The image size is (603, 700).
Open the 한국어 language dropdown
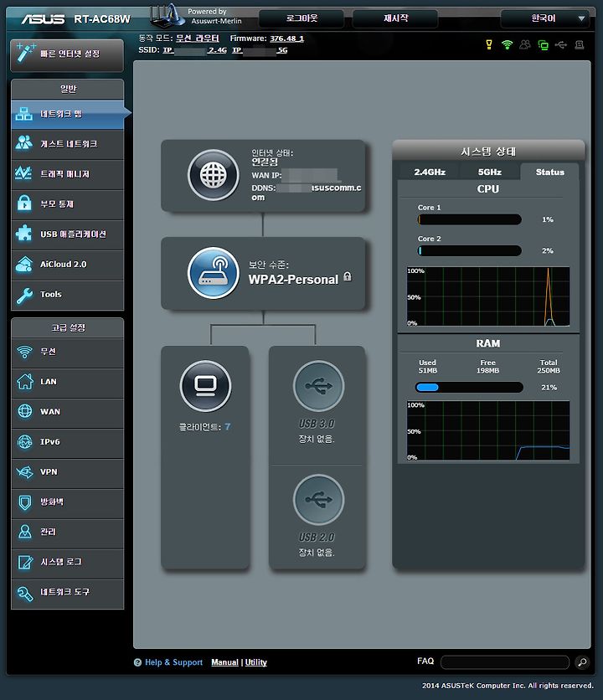click(545, 18)
